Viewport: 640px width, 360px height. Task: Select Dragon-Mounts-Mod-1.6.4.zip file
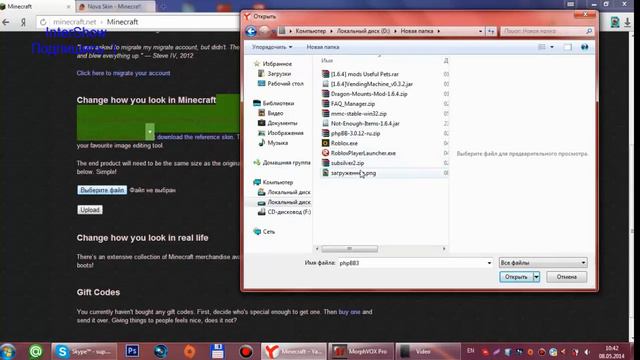[x=369, y=94]
